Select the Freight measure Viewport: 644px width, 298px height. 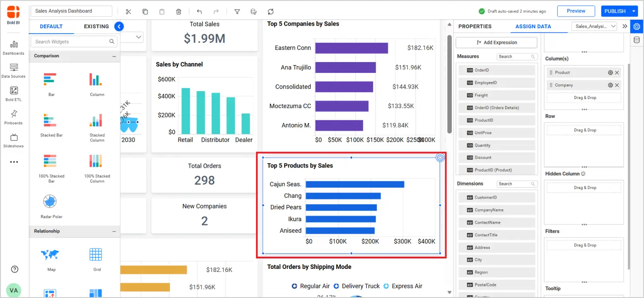coord(496,95)
